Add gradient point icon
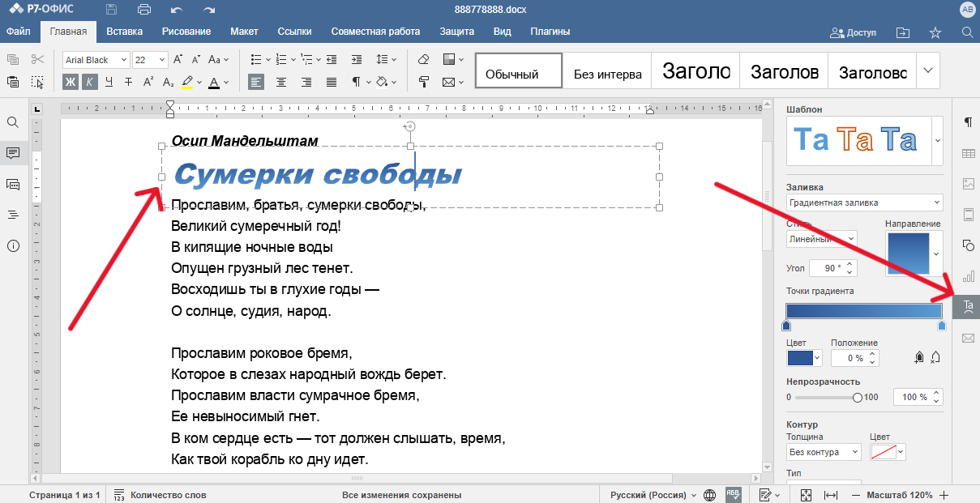 coord(919,357)
